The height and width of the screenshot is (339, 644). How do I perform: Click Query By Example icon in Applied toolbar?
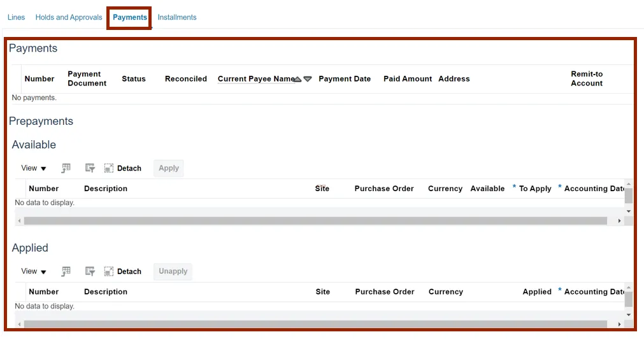(90, 271)
